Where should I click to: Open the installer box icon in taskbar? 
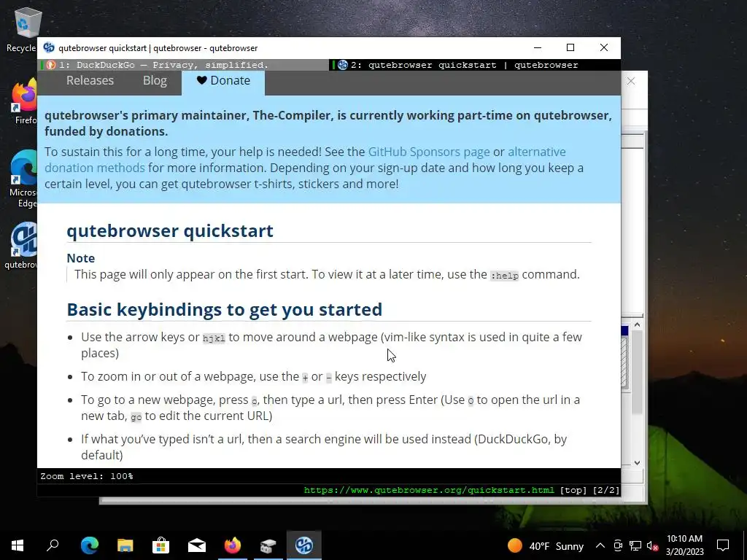click(268, 545)
